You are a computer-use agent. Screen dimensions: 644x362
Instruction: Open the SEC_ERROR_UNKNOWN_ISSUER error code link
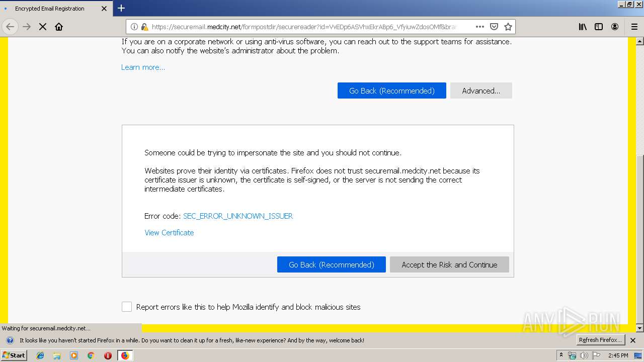point(238,216)
